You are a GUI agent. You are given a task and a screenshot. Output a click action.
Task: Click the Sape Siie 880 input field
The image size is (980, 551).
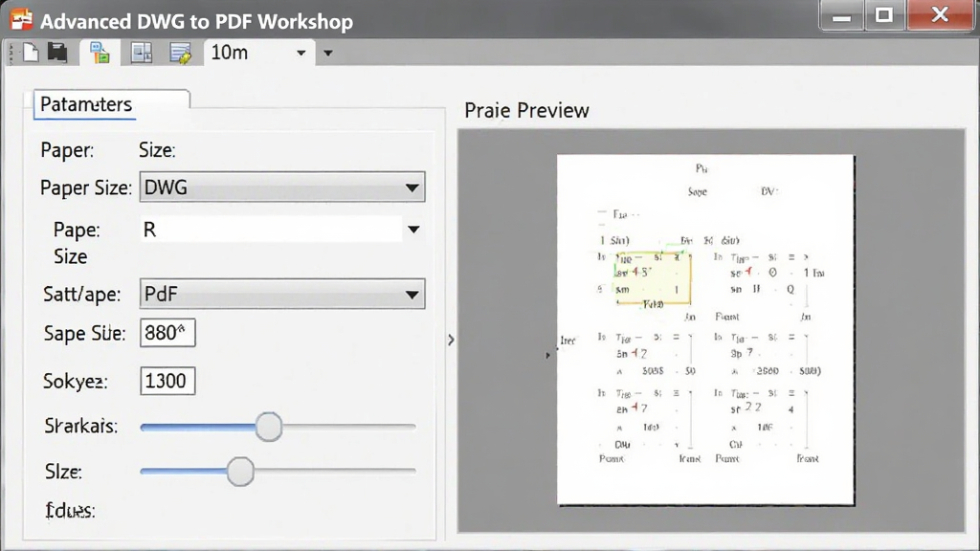coord(167,332)
